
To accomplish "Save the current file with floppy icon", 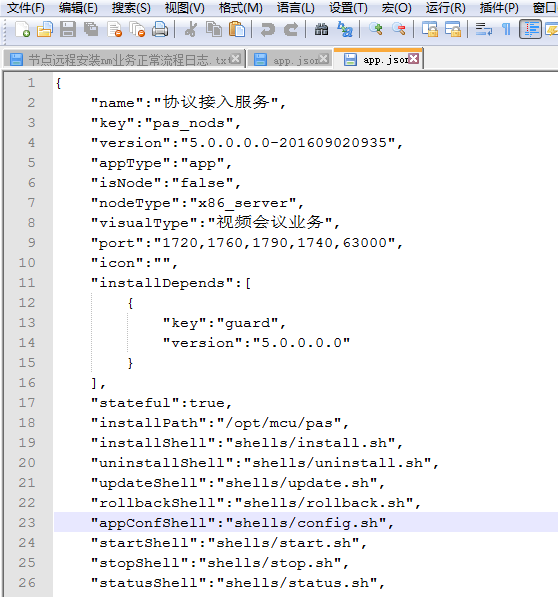I will [x=68, y=29].
